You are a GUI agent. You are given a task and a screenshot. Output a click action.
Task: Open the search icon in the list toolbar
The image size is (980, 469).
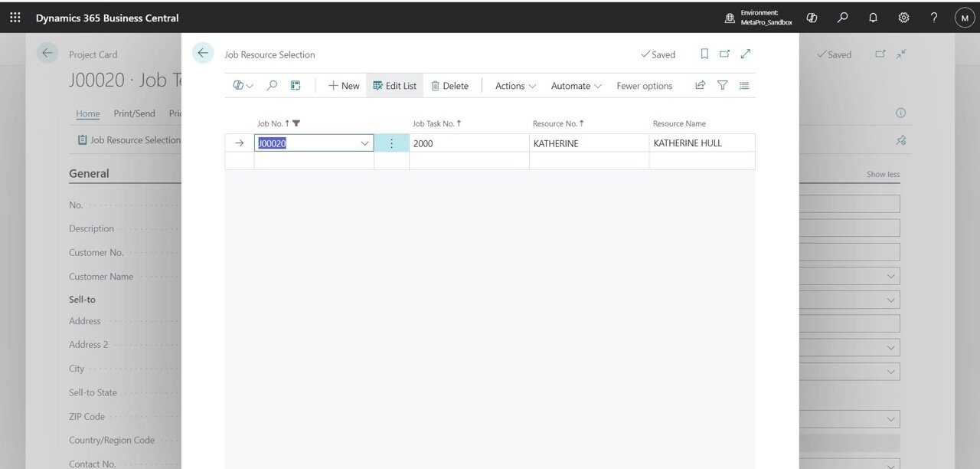(x=272, y=86)
